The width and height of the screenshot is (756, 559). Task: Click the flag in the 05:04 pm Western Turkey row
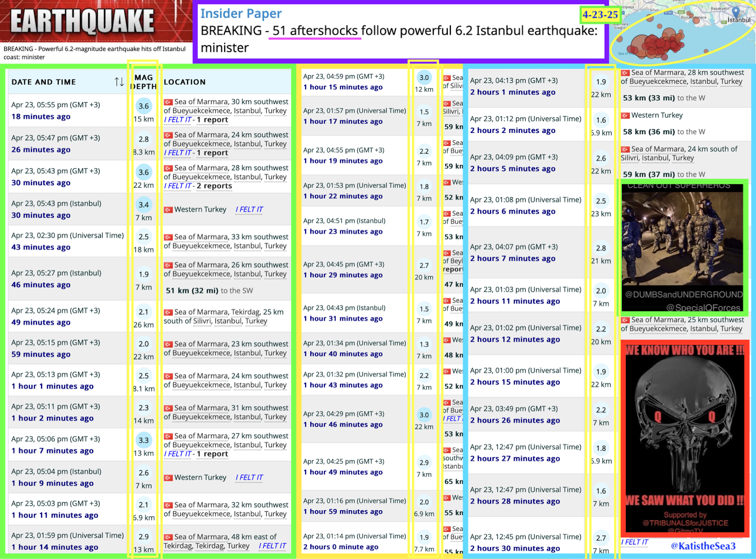click(x=168, y=477)
